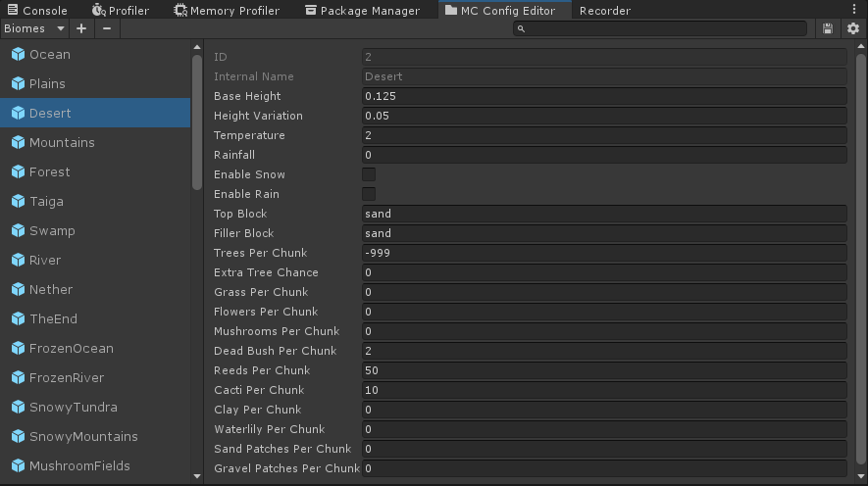Image resolution: width=868 pixels, height=486 pixels.
Task: Add a new biome with plus button
Action: pos(81,28)
